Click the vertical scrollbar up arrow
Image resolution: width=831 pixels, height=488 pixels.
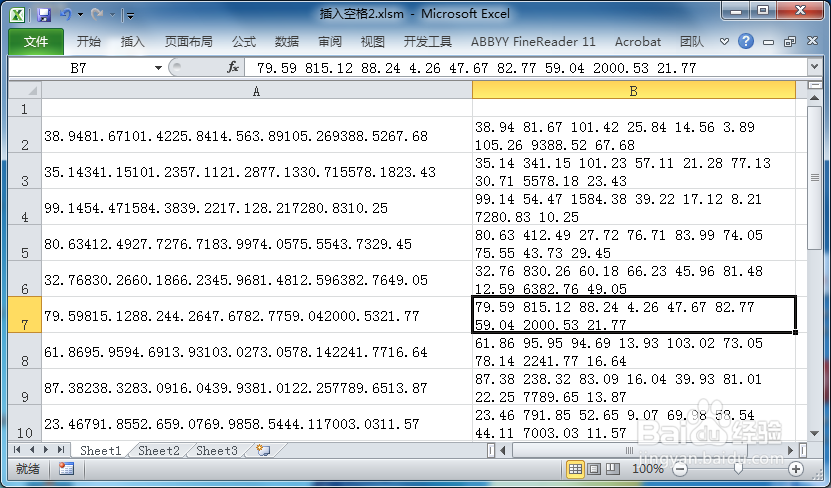[x=815, y=97]
